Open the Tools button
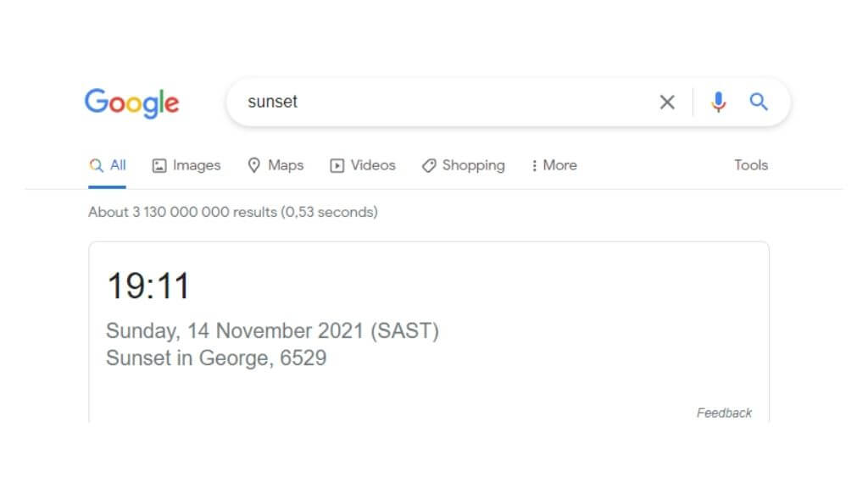Screen dimensions: 868x488 (x=750, y=166)
